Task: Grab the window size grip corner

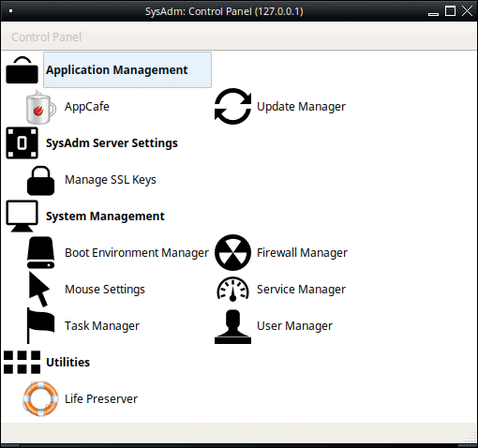Action: pos(471,437)
